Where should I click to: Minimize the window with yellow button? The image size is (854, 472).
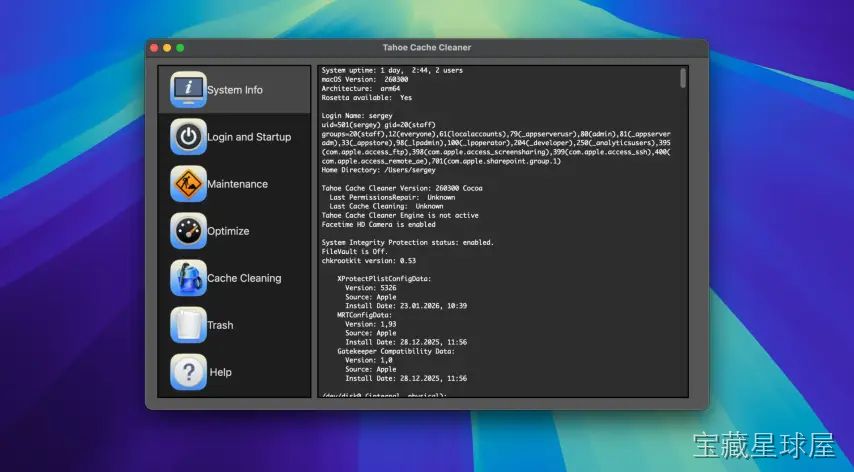point(167,48)
